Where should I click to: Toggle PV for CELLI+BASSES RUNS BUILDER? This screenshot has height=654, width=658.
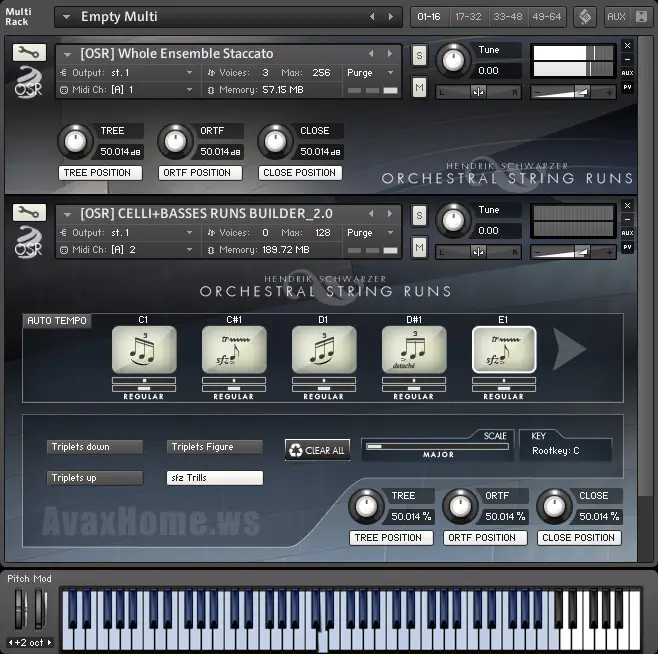pos(627,247)
